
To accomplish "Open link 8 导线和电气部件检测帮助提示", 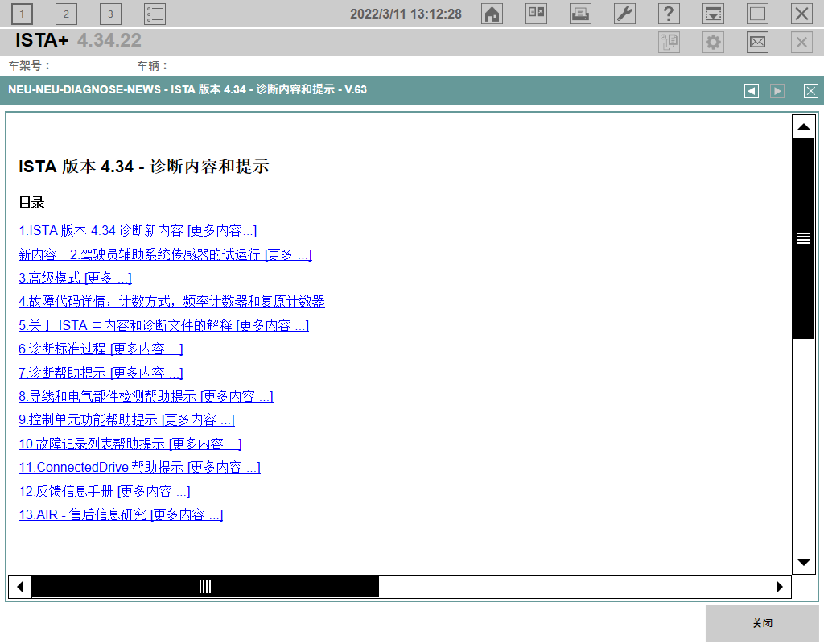I will pos(146,396).
